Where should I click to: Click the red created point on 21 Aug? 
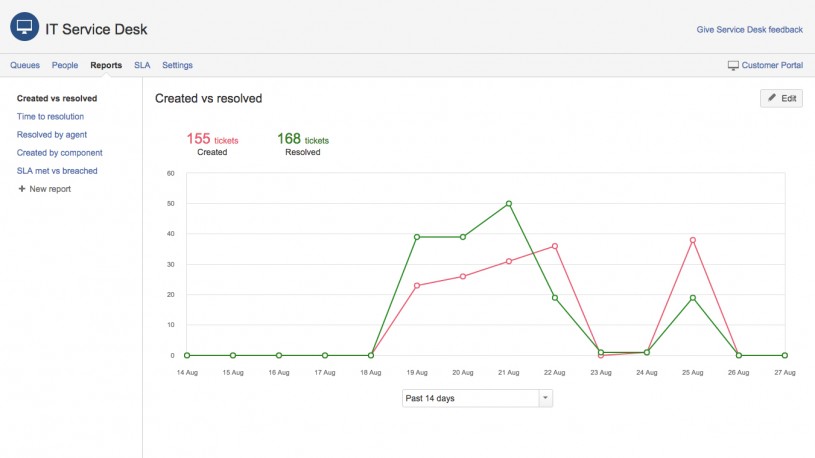(509, 261)
